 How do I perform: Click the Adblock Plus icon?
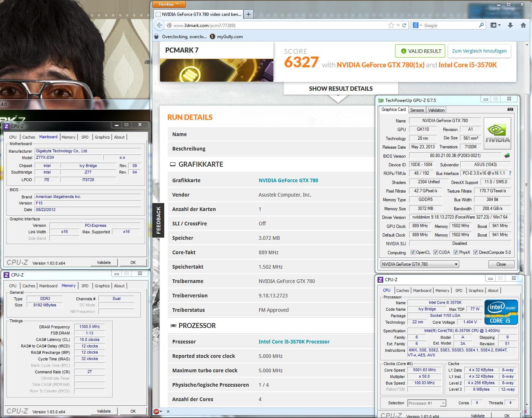point(157,411)
